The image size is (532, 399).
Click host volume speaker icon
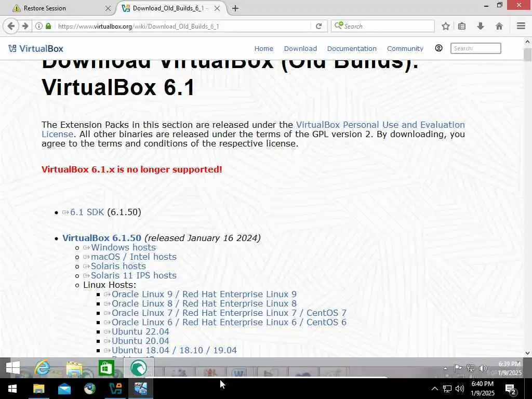click(x=460, y=389)
